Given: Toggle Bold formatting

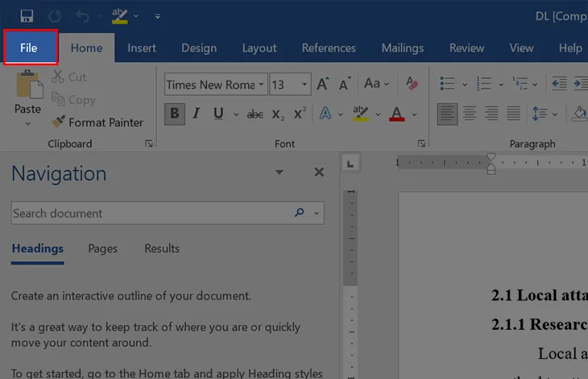Looking at the screenshot, I should pyautogui.click(x=174, y=114).
